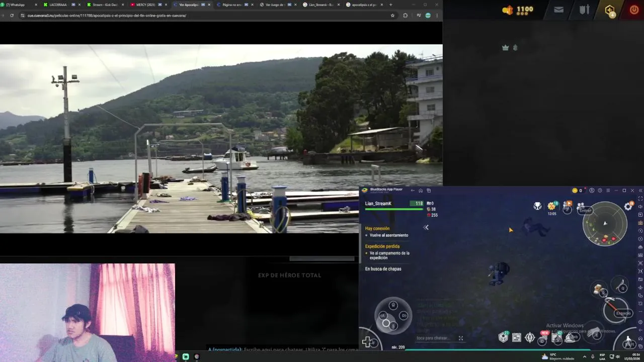This screenshot has width=644, height=362.
Task: Click the 'toca para chatear' chat field
Action: point(433,338)
